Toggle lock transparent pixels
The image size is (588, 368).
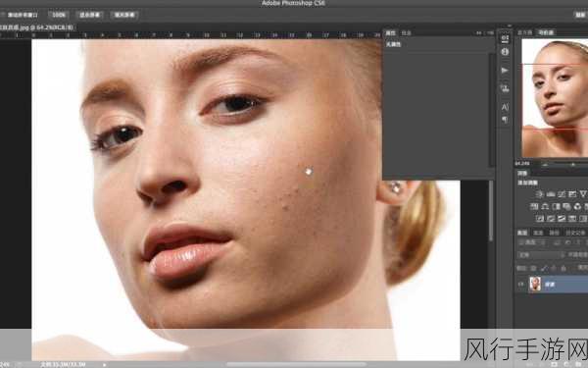coord(533,268)
